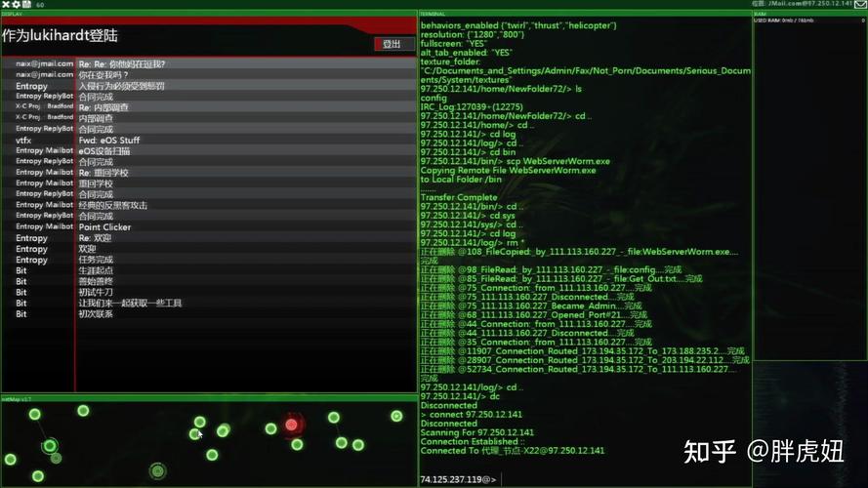Click the RAM usage panel header
Screen dimensions: 868x488
809,14
